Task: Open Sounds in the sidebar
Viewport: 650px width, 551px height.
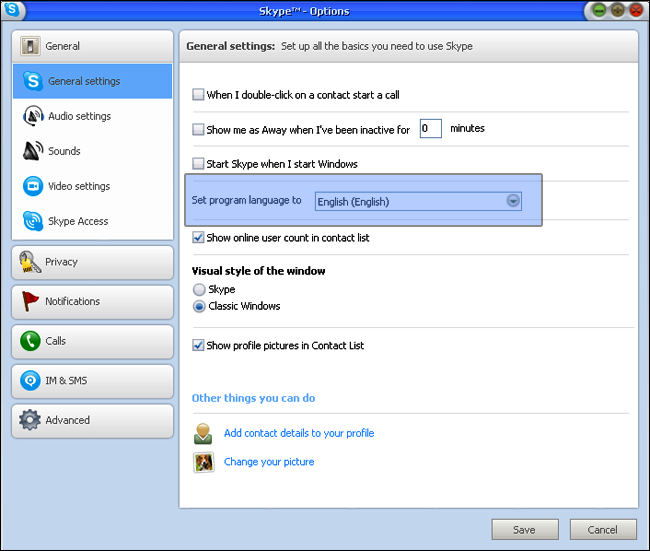Action: pos(92,151)
